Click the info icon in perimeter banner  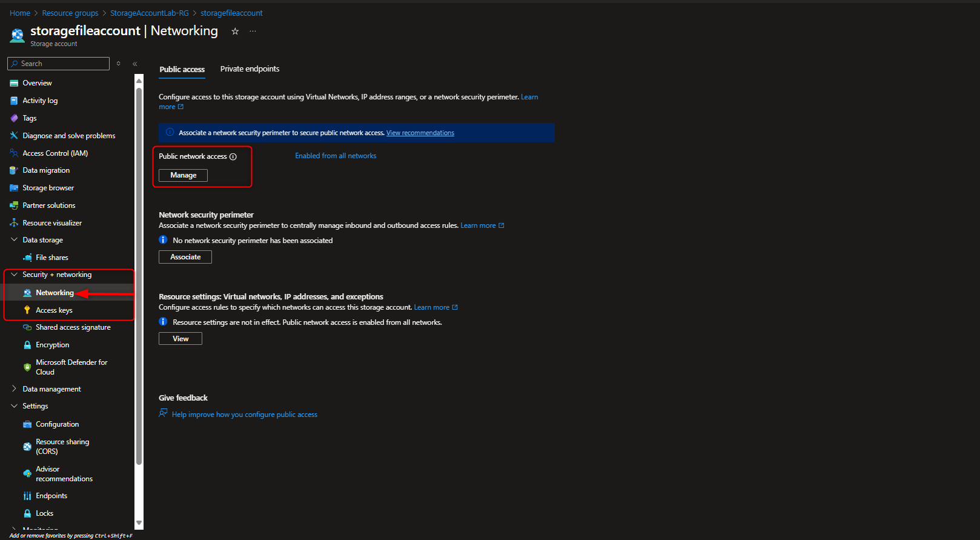[170, 132]
